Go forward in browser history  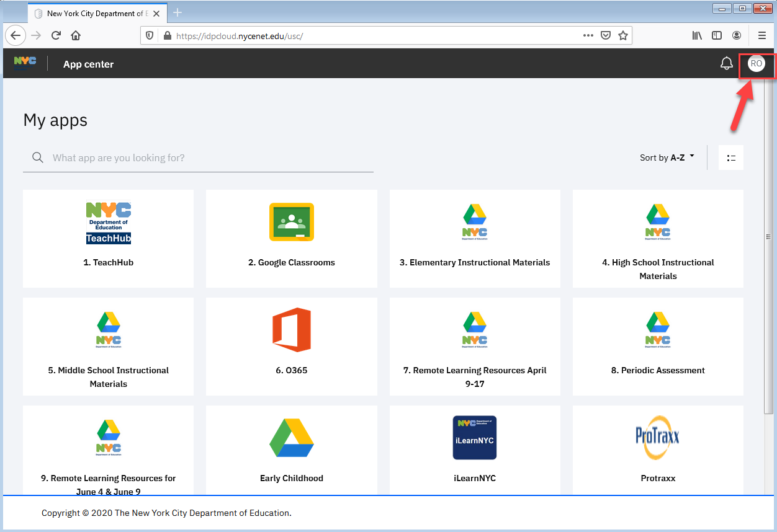[36, 35]
